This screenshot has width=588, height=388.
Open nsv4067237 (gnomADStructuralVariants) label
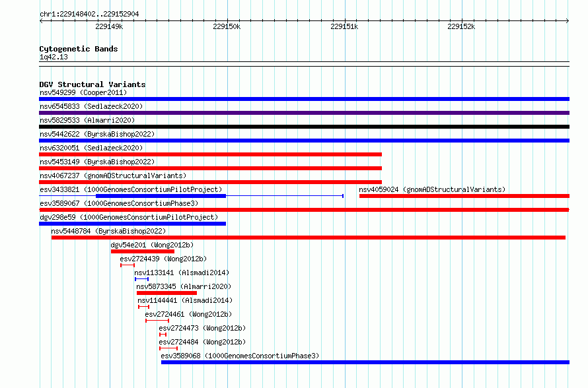coord(113,176)
